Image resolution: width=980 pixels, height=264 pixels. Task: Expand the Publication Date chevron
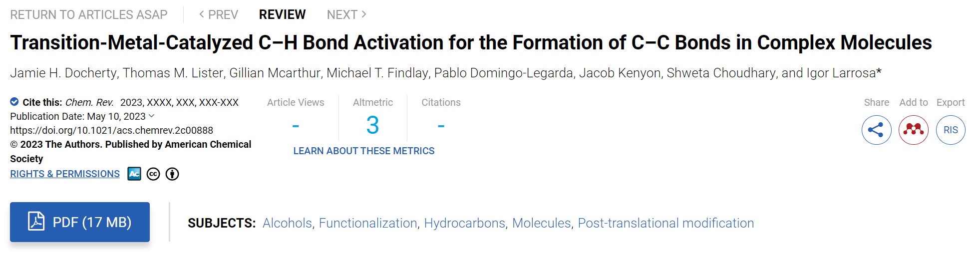[x=152, y=116]
